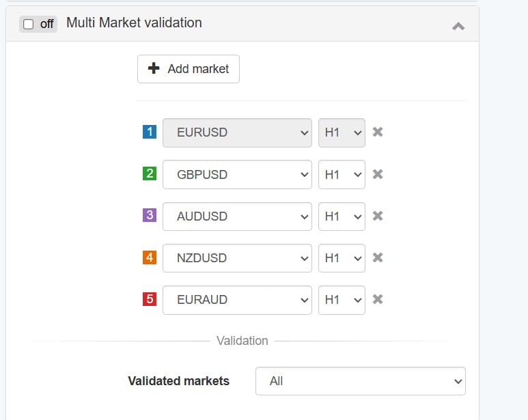528x420 pixels.
Task: Click the Validated markets label
Action: [x=178, y=381]
